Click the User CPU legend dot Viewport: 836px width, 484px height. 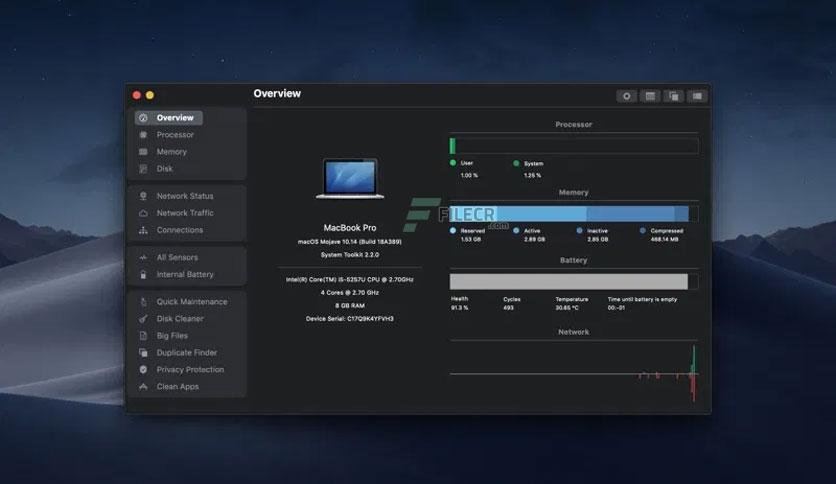click(x=453, y=163)
